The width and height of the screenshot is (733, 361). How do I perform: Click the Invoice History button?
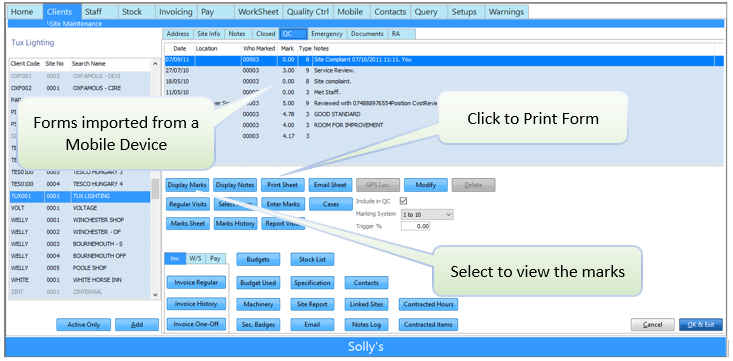(196, 303)
